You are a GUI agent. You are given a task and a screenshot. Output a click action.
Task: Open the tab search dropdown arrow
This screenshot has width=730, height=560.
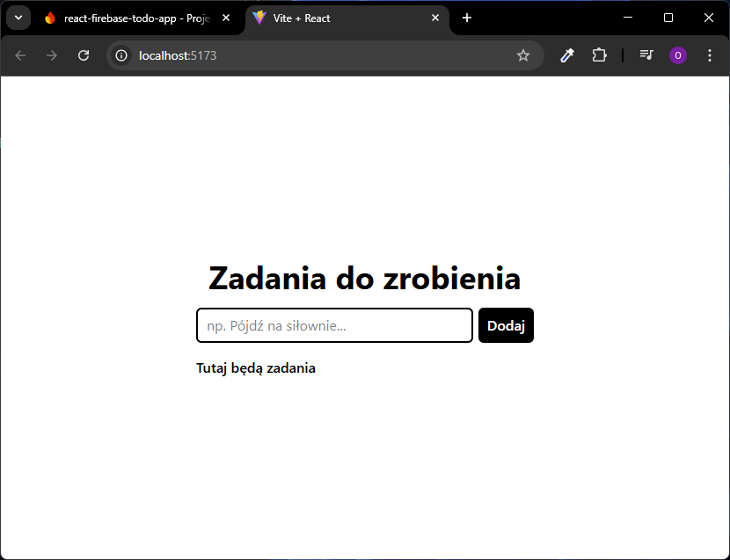18,18
